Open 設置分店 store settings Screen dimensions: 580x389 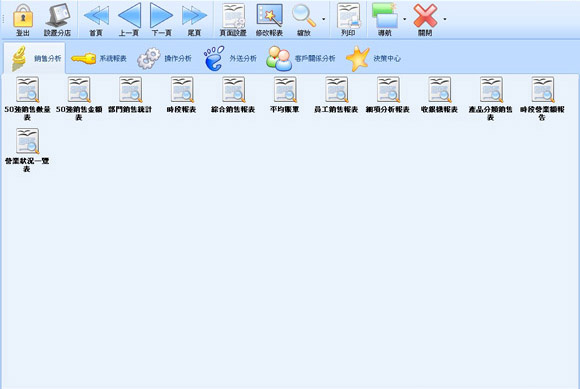click(57, 19)
